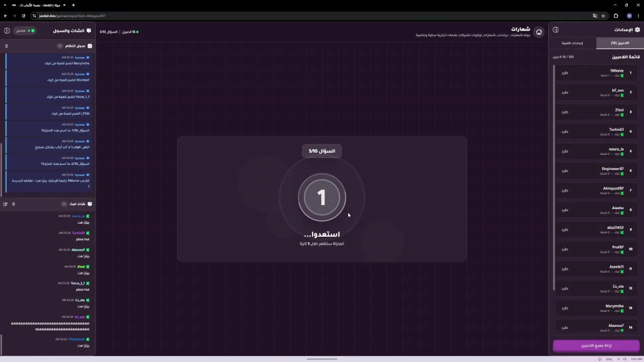Kick player 1Winnie with طرد
This screenshot has width=644, height=362.
565,73
